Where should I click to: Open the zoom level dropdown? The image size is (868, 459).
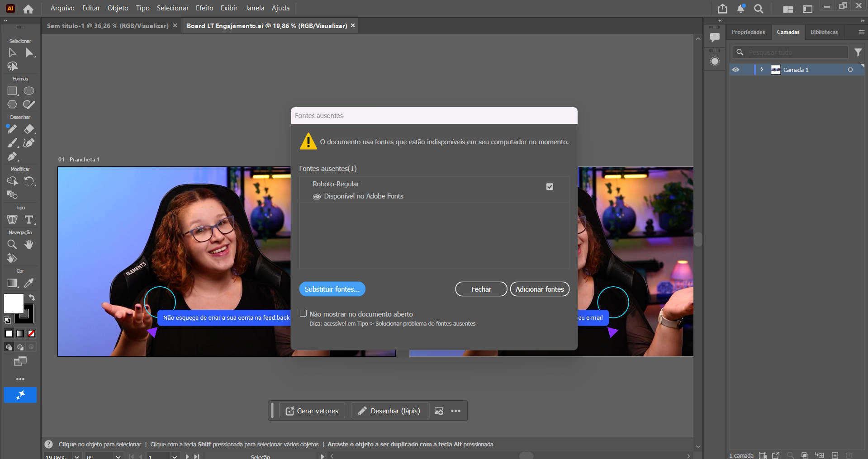point(77,456)
